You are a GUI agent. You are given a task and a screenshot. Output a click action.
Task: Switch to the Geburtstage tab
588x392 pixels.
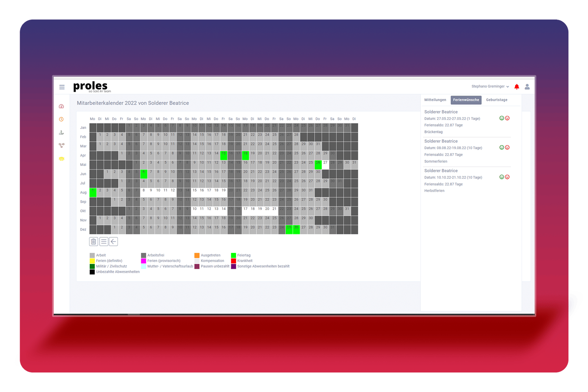pos(497,100)
